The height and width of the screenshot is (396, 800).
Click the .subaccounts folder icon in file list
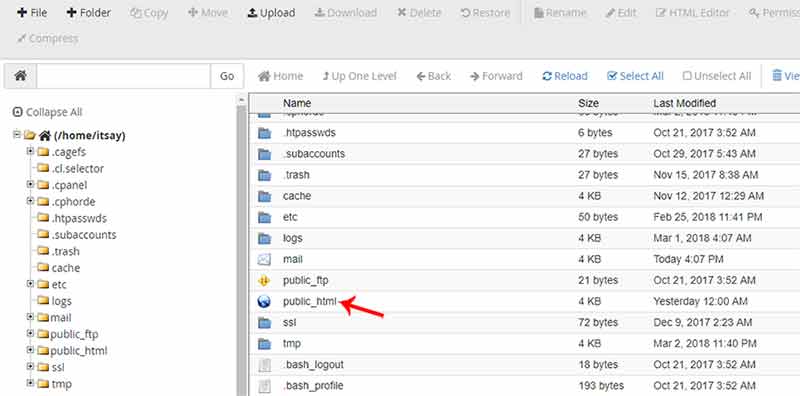pyautogui.click(x=264, y=154)
